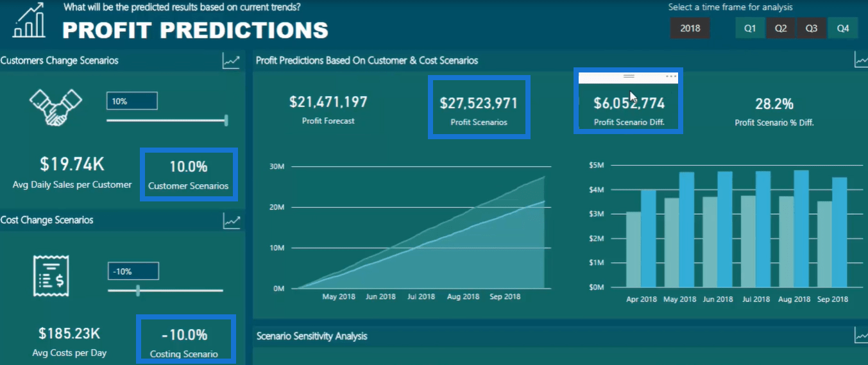Select the Q1 quarter button
This screenshot has width=868, height=365.
[x=750, y=28]
